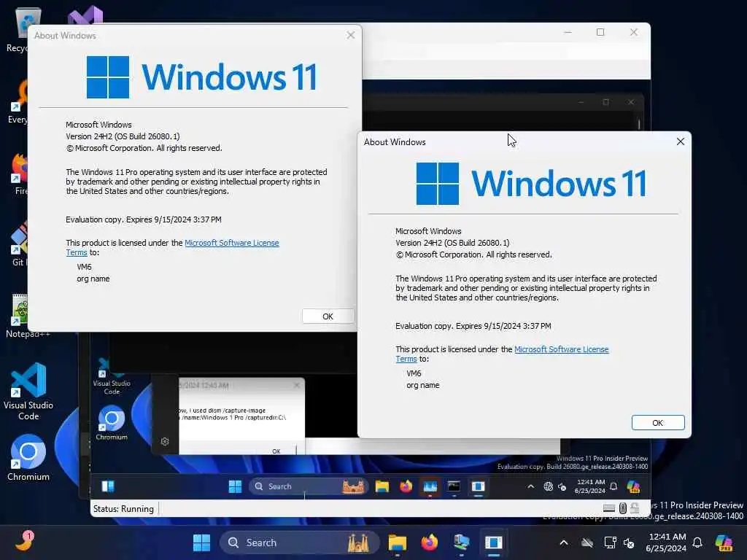Click OK in the left About Windows dialog
The width and height of the screenshot is (747, 560).
click(x=328, y=316)
